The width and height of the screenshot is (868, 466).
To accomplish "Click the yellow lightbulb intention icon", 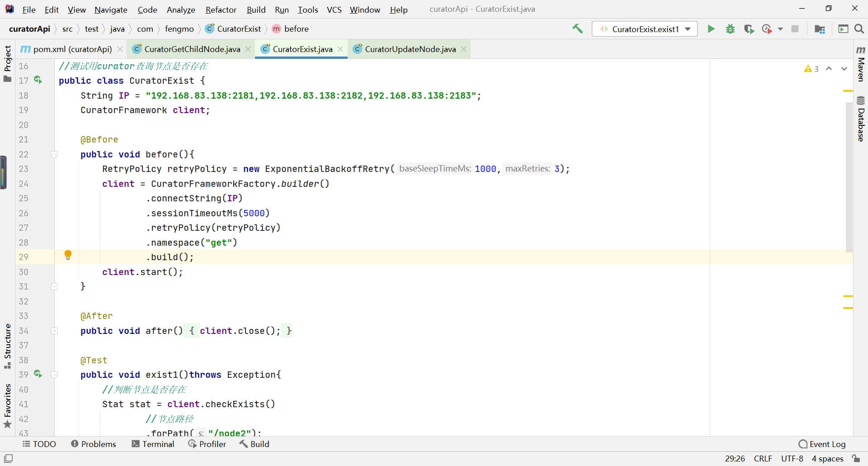I will pos(68,255).
